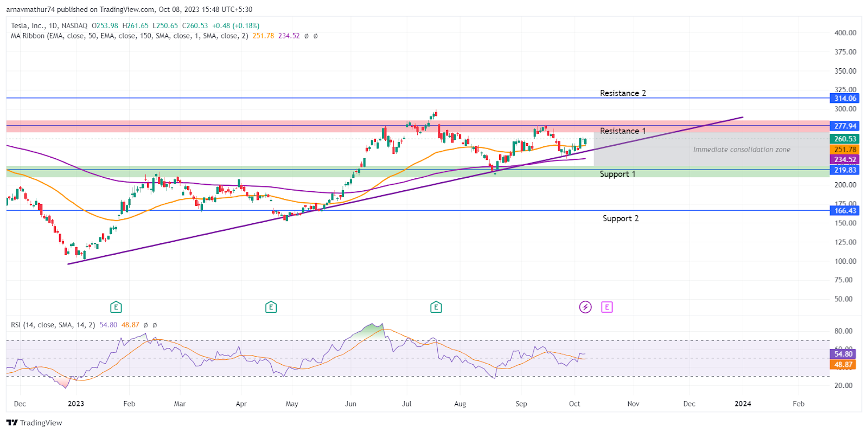Click the RSI 20.00 scale label

843,386
